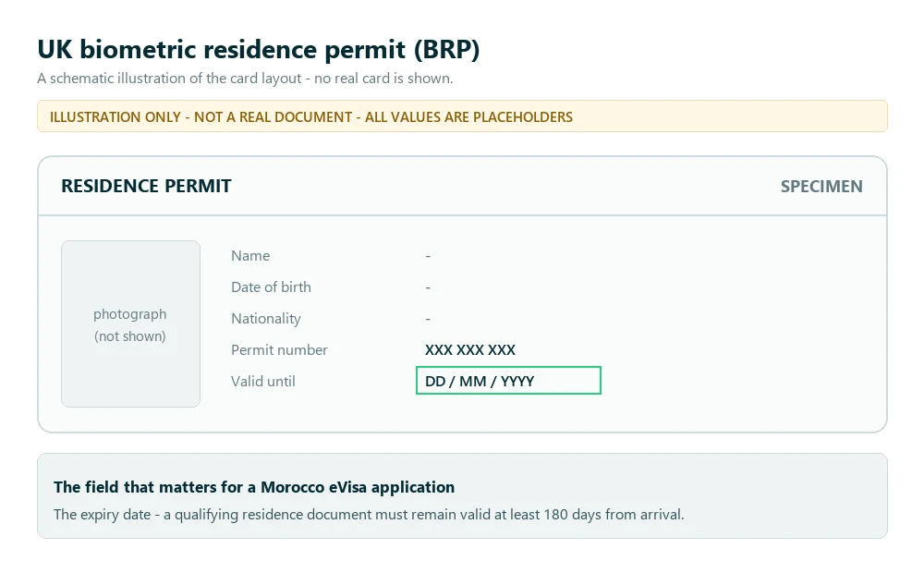The image size is (924, 573).
Task: Click the ILLUSTRATION ONLY warning banner
Action: 462,116
